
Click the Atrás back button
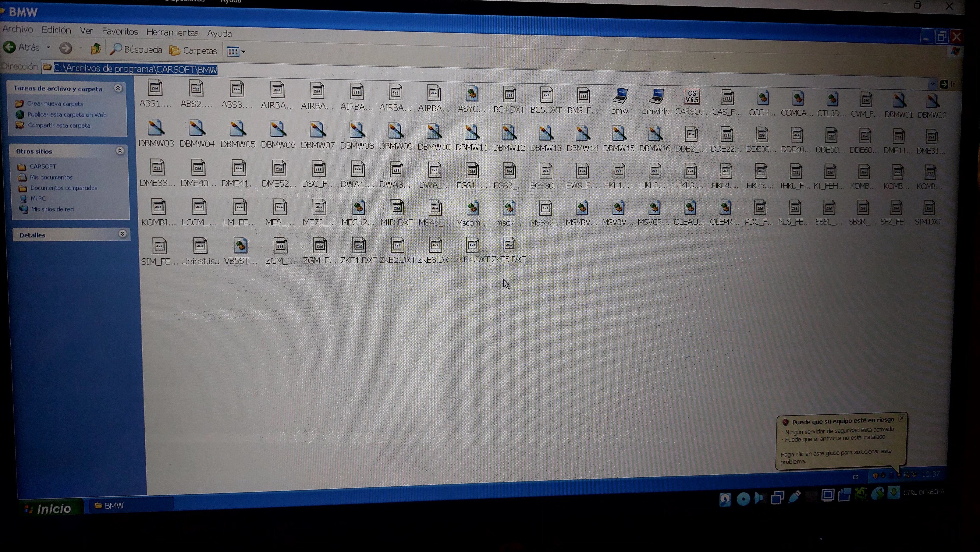click(22, 47)
